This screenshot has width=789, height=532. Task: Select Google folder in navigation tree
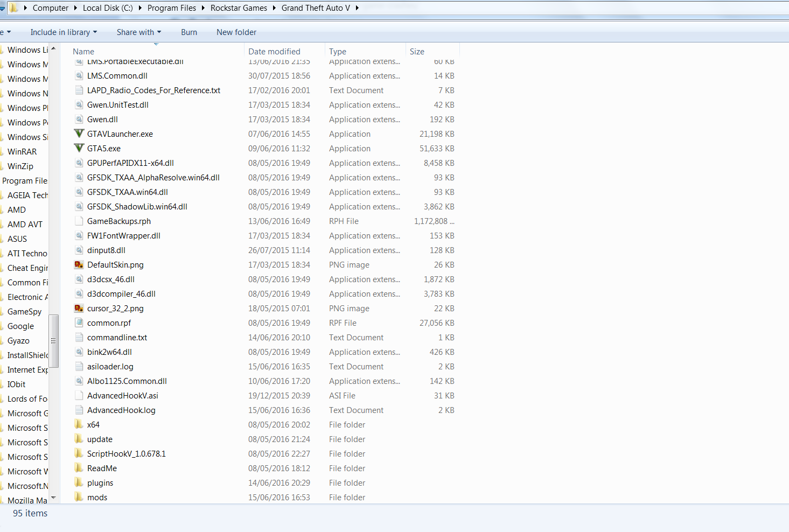(20, 326)
